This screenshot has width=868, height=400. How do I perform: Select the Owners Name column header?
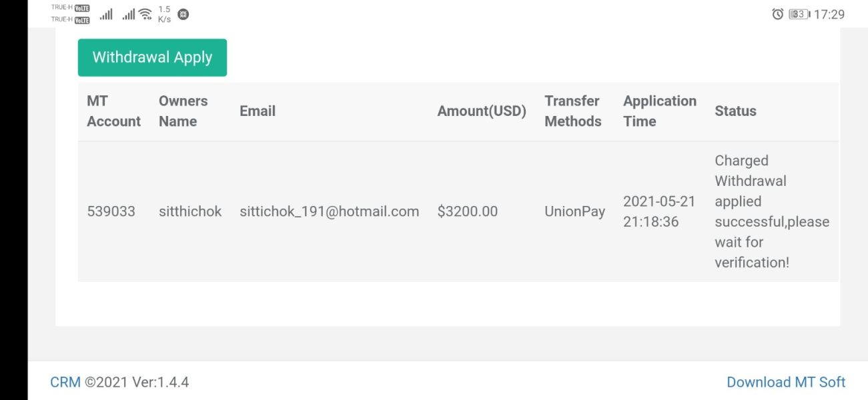point(183,111)
